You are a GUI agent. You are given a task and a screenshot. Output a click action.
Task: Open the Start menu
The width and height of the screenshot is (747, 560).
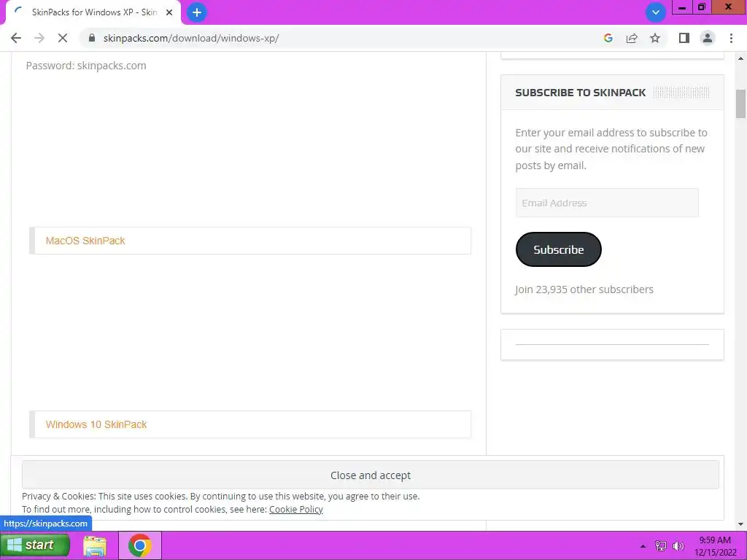[x=35, y=545]
